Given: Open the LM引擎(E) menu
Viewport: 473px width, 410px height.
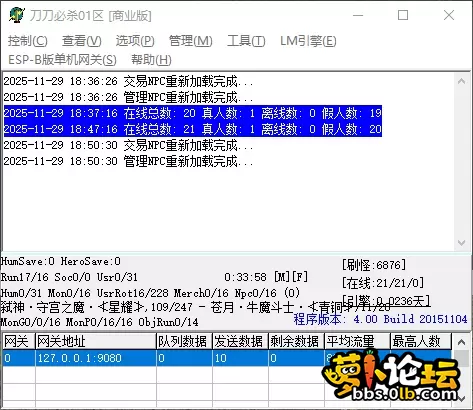Looking at the screenshot, I should pyautogui.click(x=308, y=41).
